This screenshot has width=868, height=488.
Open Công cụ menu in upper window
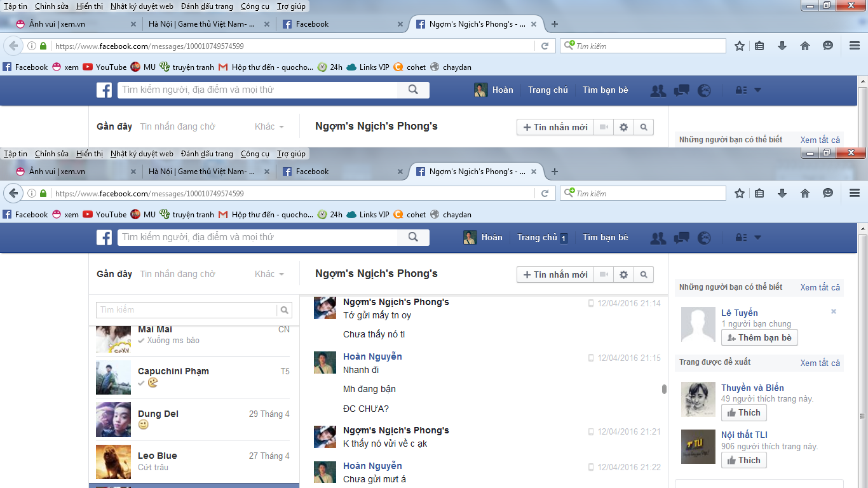tap(255, 6)
